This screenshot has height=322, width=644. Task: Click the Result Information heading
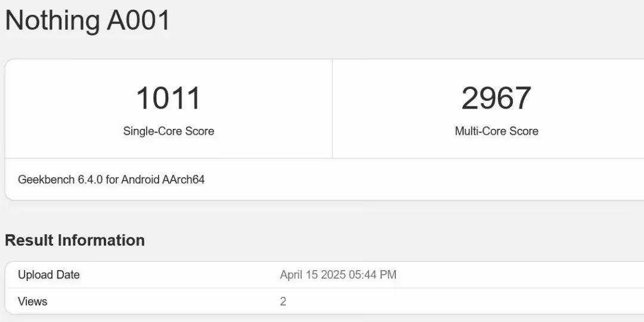[x=75, y=240]
